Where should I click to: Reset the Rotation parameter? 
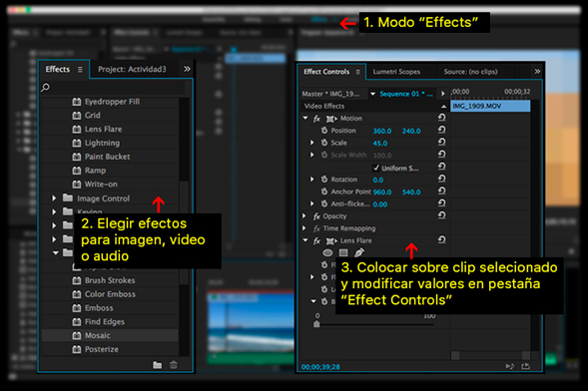click(x=442, y=179)
